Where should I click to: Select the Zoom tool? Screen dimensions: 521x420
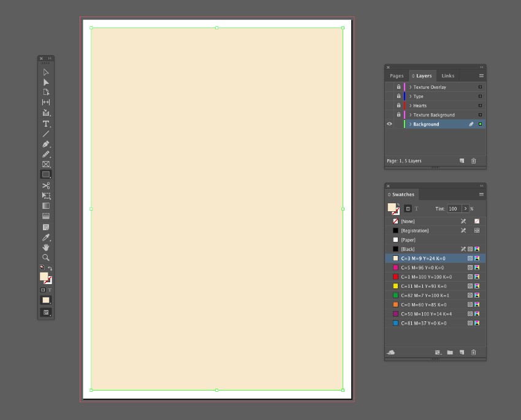tap(45, 258)
